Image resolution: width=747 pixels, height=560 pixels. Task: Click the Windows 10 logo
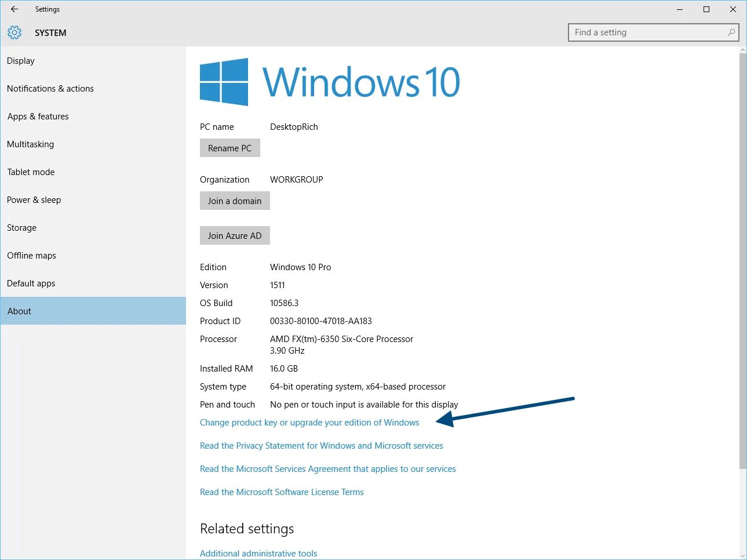click(330, 82)
